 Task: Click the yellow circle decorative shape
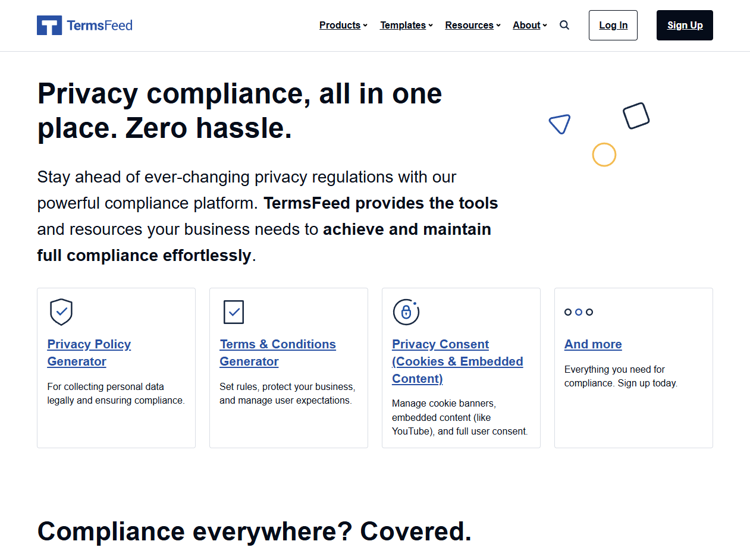point(604,155)
